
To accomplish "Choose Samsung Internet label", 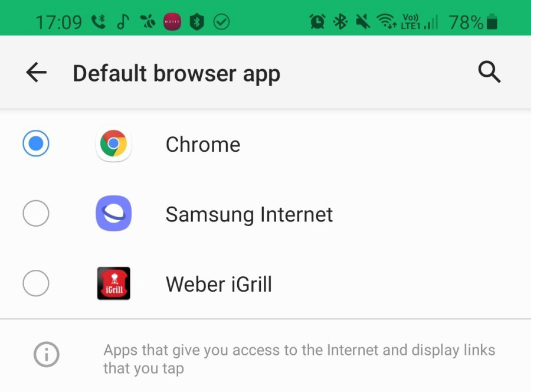I will (x=249, y=215).
